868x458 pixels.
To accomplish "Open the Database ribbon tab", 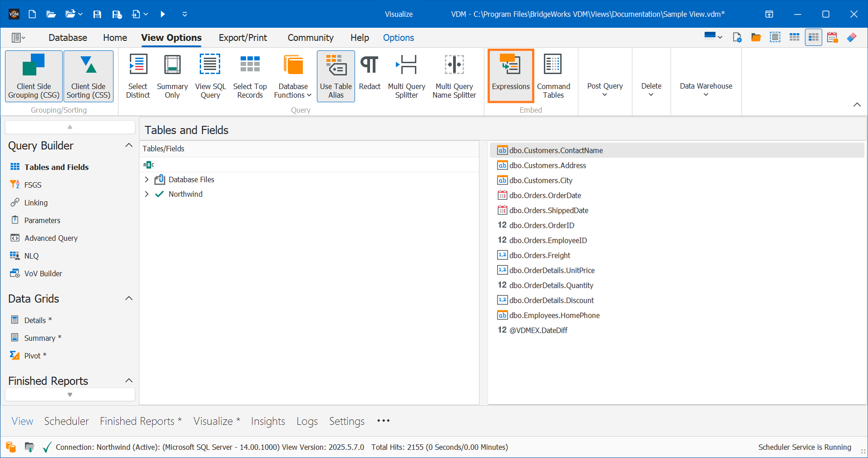I will click(x=68, y=38).
